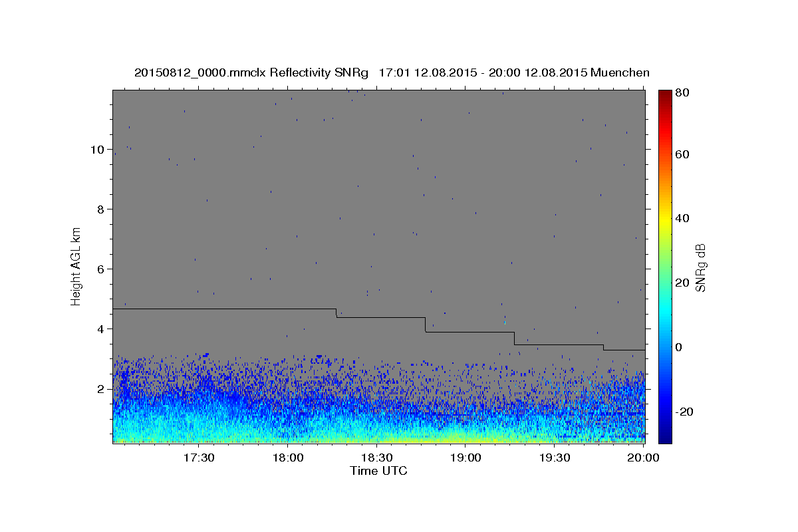Click the height tick label 8

100,209
